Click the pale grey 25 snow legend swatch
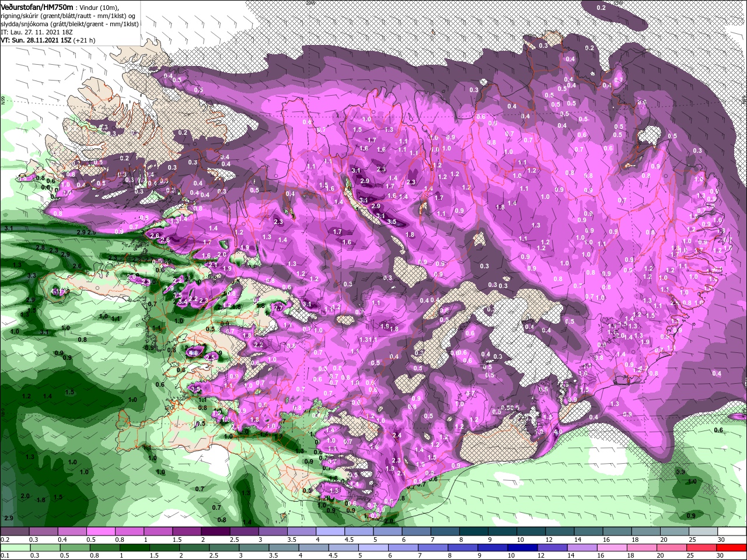The image size is (747, 560). [x=704, y=532]
